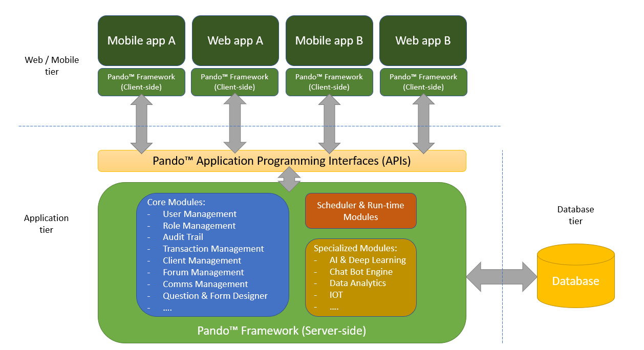Click the Forum Management list entry
The width and height of the screenshot is (644, 350).
[203, 272]
